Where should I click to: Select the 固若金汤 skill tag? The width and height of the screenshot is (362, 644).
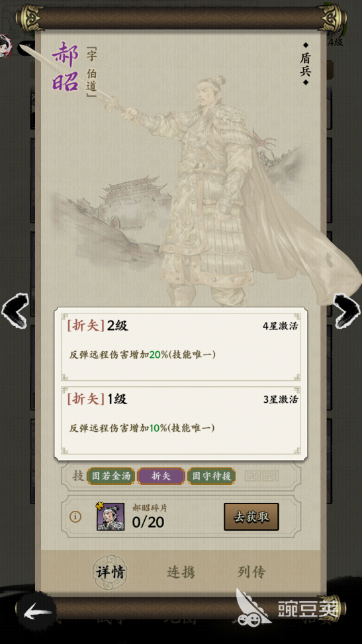[111, 476]
